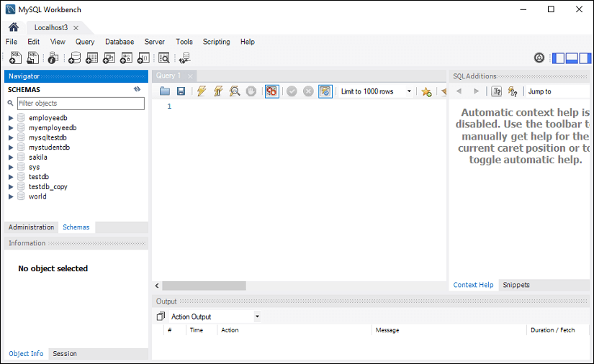Rollback transaction X icon

(308, 91)
